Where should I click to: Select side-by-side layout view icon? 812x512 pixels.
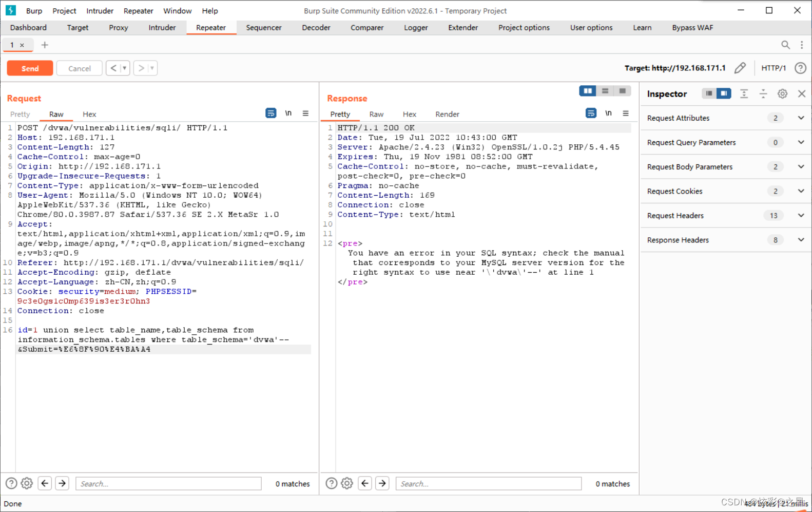point(588,91)
